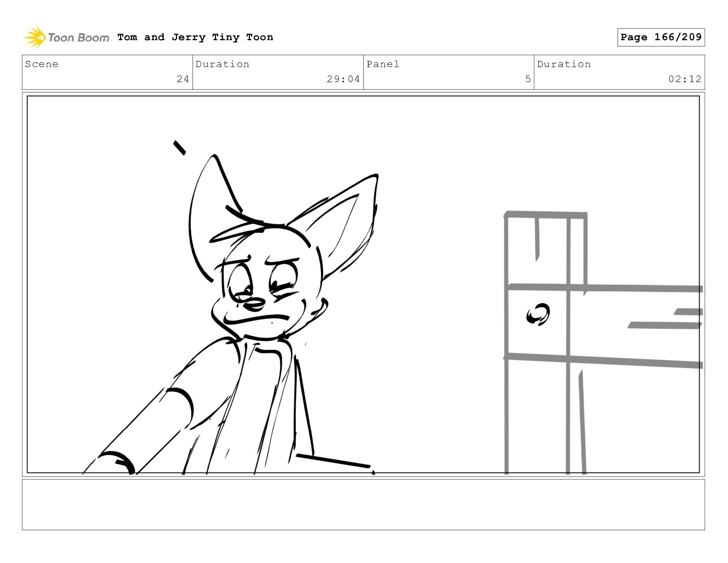Click the door knob in the storyboard sketch
This screenshot has width=728, height=563.
point(538,314)
